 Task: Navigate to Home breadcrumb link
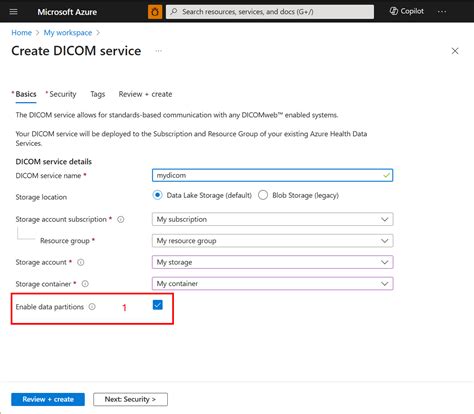point(22,33)
